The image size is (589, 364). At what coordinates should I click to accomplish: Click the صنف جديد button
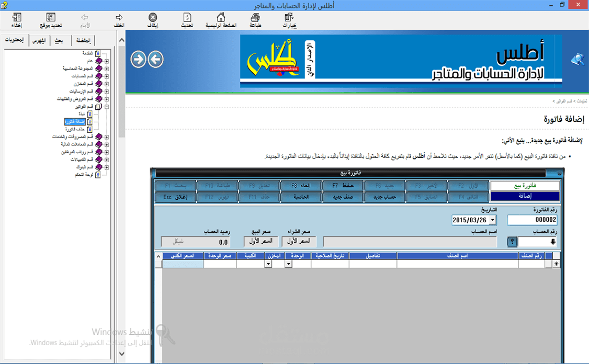(343, 197)
